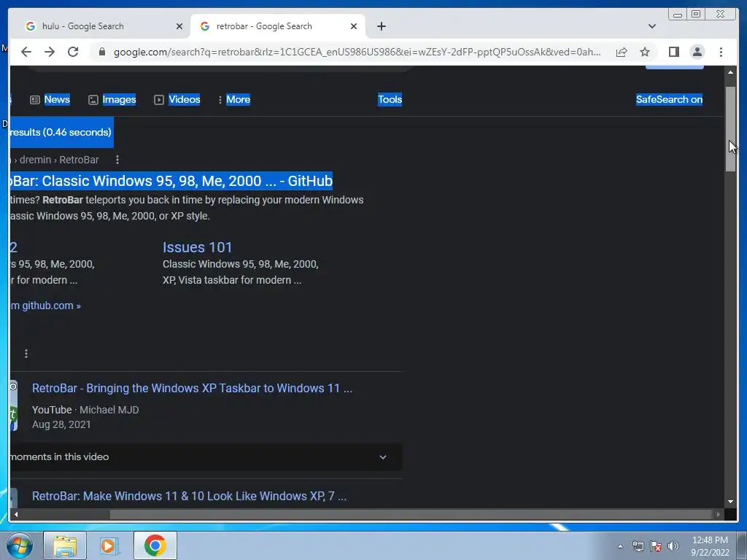Open Chrome's three-dot menu
Screen dimensions: 747x560
(721, 52)
